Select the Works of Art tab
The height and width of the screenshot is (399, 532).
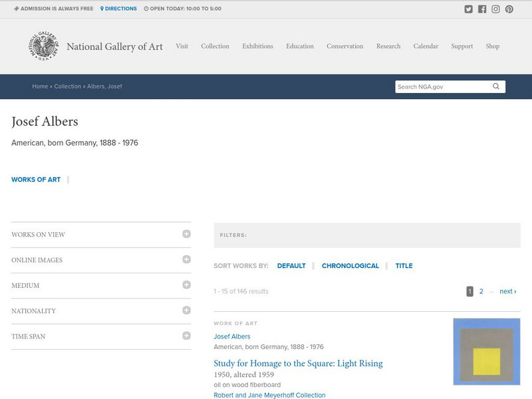tap(36, 180)
